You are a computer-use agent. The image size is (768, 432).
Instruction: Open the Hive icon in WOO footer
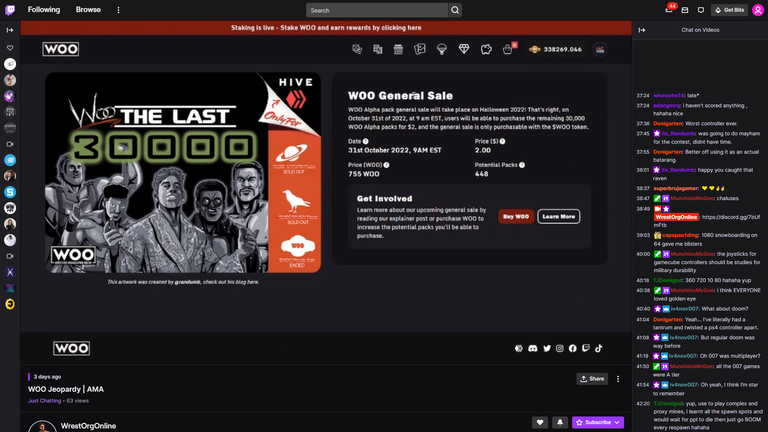[x=519, y=348]
